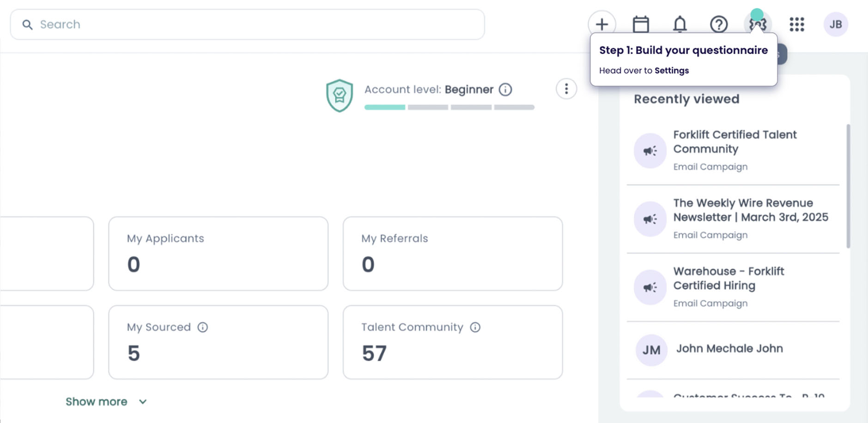Open the three-dot options menu
The image size is (868, 423).
[x=566, y=89]
